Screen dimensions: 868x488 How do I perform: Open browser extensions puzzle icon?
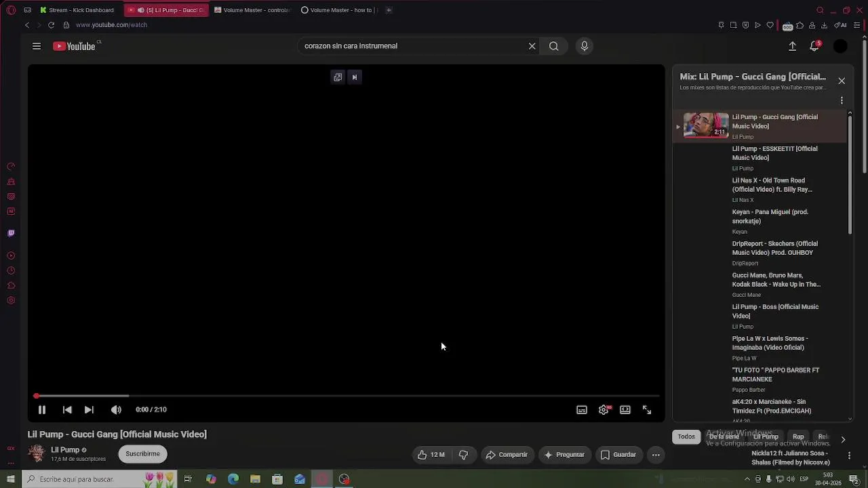(x=800, y=25)
